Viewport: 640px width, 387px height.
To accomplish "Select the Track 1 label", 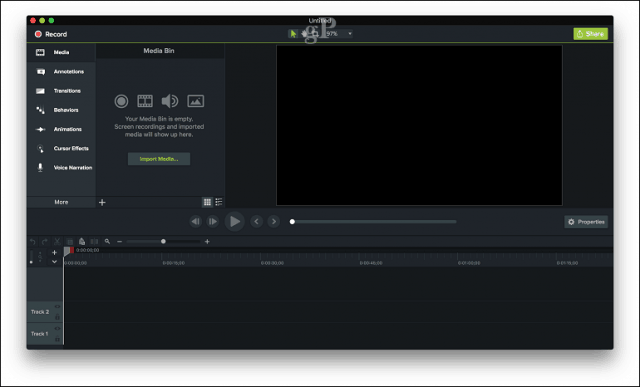I will 40,334.
